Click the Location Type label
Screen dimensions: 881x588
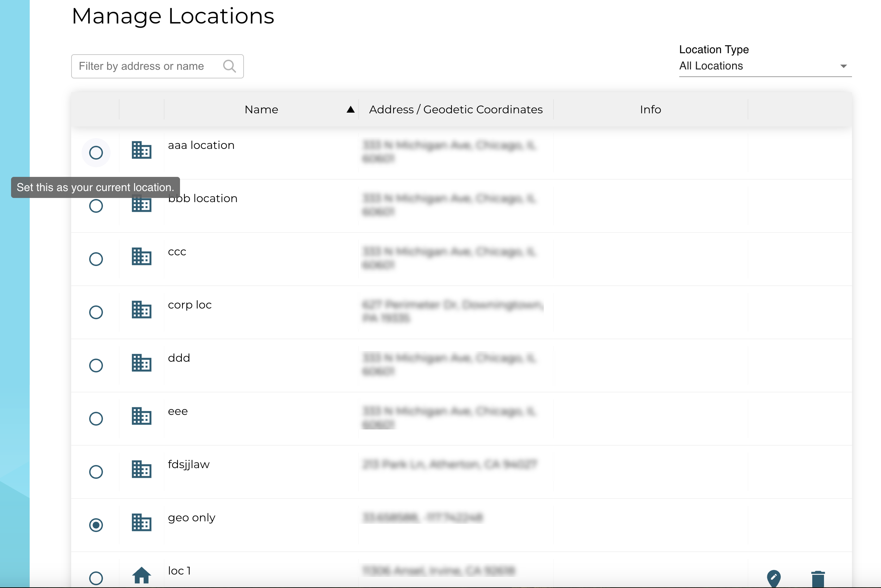pos(714,49)
